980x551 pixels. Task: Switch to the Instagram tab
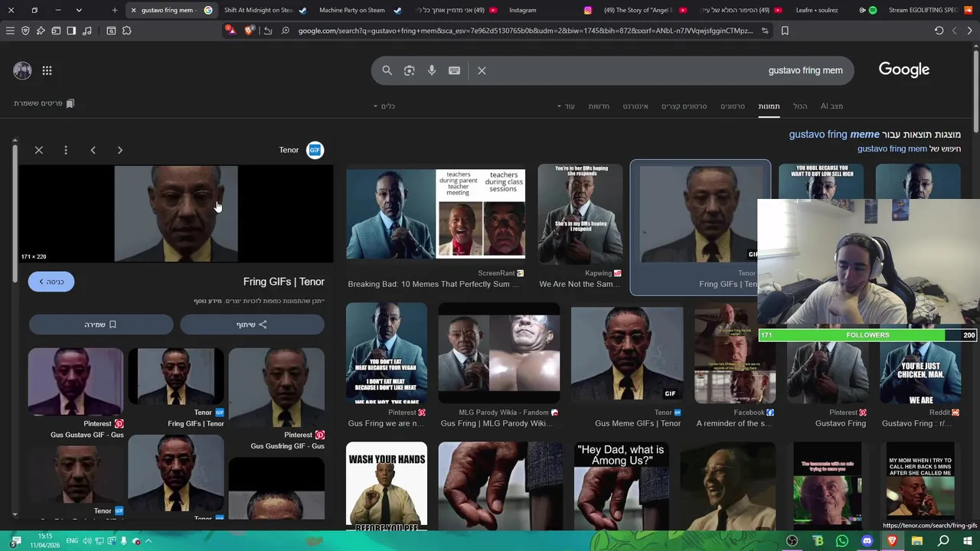550,10
